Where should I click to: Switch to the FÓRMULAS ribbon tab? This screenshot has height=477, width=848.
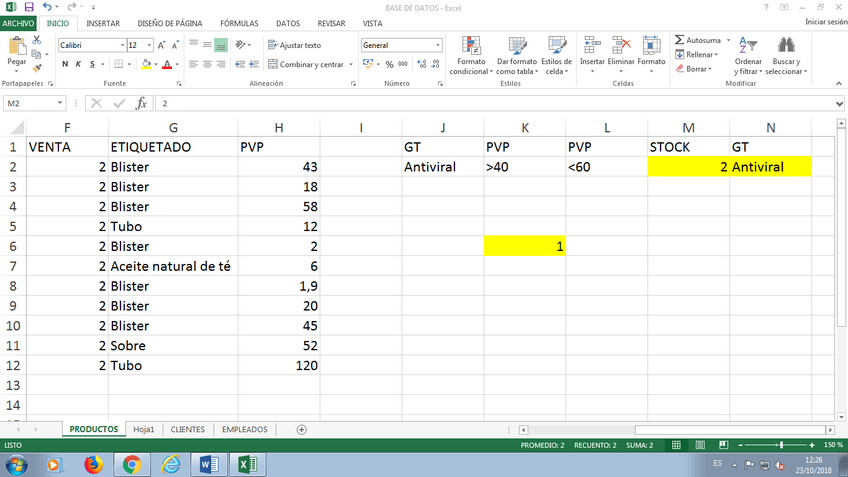click(x=239, y=22)
